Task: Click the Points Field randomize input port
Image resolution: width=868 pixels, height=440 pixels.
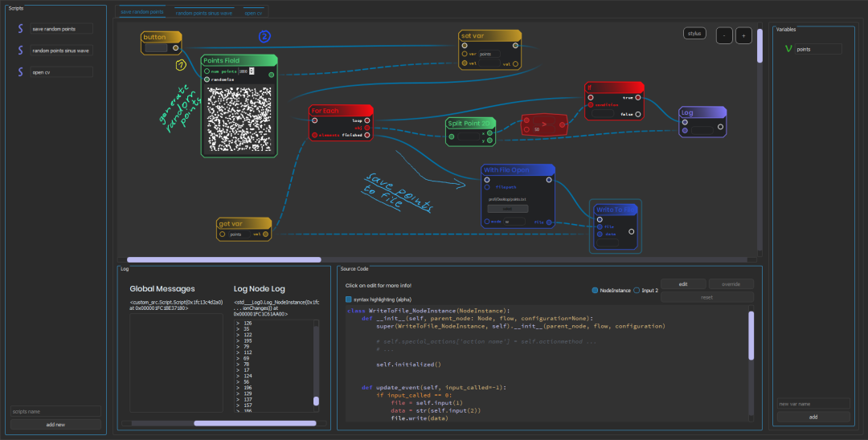Action: (x=207, y=79)
